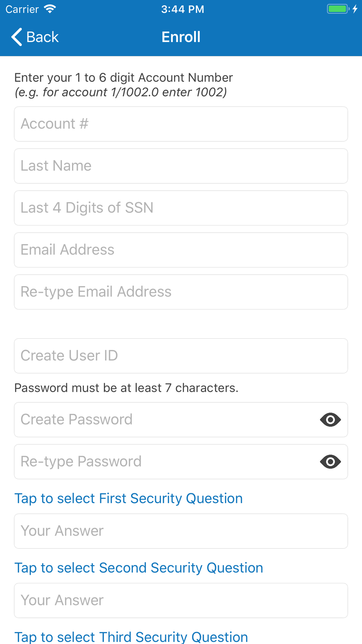The height and width of the screenshot is (644, 362).
Task: Tap the Email Address field
Action: click(x=181, y=250)
